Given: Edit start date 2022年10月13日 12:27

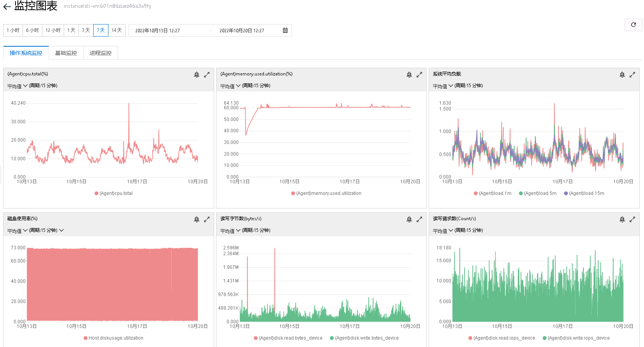Looking at the screenshot, I should click(157, 31).
